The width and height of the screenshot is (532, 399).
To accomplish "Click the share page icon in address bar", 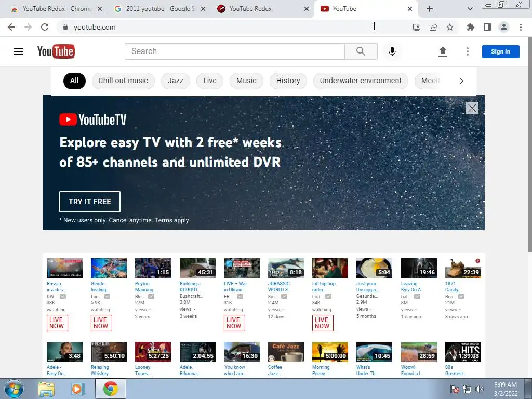I will point(433,27).
